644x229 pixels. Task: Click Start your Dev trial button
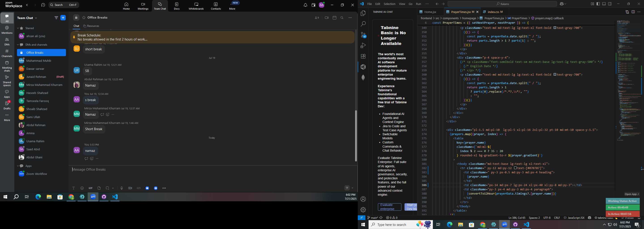pos(411,207)
